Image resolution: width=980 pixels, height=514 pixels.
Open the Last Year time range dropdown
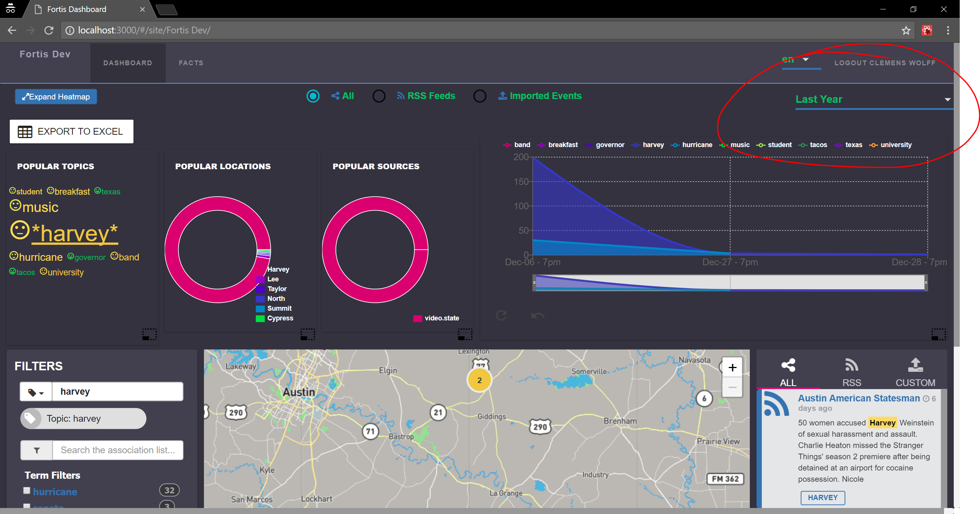[874, 99]
